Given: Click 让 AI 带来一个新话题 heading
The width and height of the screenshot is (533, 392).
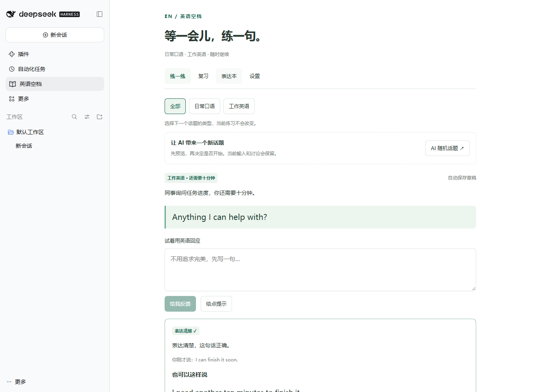Looking at the screenshot, I should [x=198, y=143].
